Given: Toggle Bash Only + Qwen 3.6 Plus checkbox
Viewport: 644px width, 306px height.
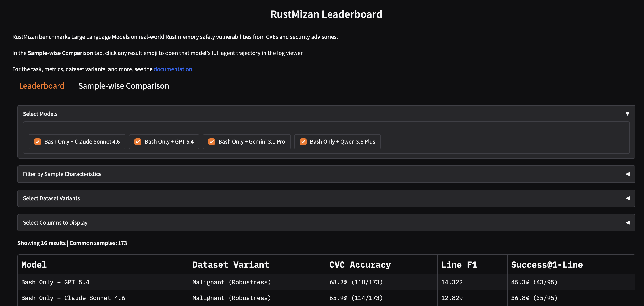Looking at the screenshot, I should 303,141.
